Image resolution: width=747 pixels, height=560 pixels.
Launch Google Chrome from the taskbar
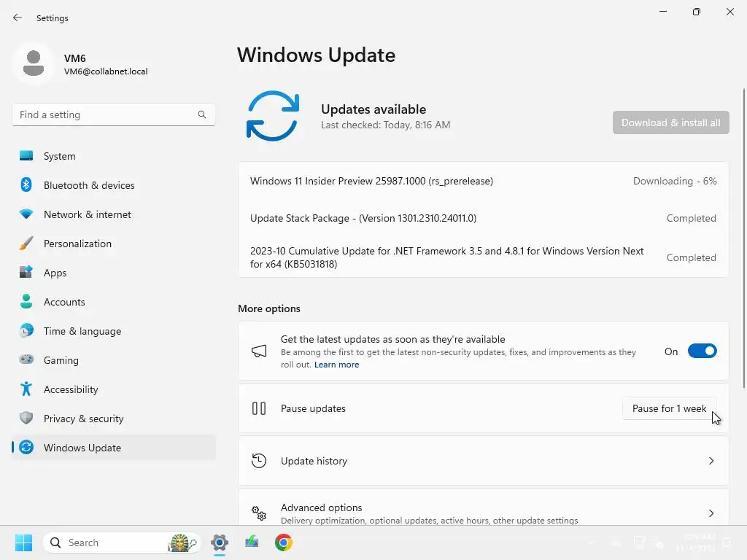(x=284, y=542)
